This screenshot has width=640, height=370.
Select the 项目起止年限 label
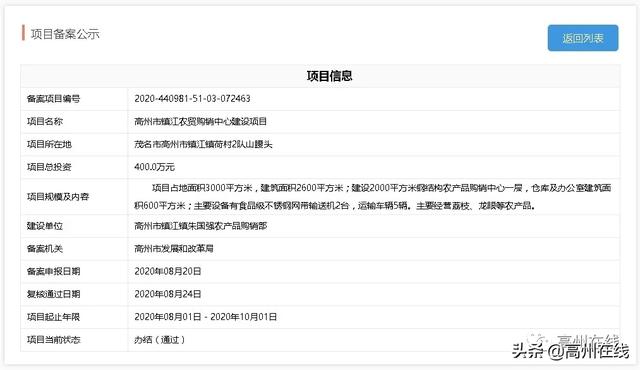click(53, 317)
